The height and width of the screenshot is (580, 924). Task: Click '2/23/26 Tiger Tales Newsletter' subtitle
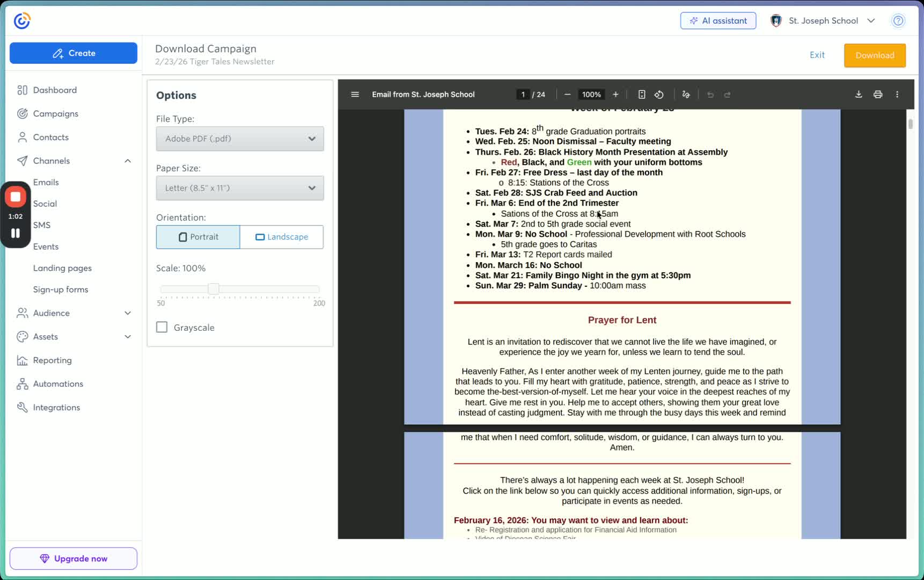click(215, 62)
